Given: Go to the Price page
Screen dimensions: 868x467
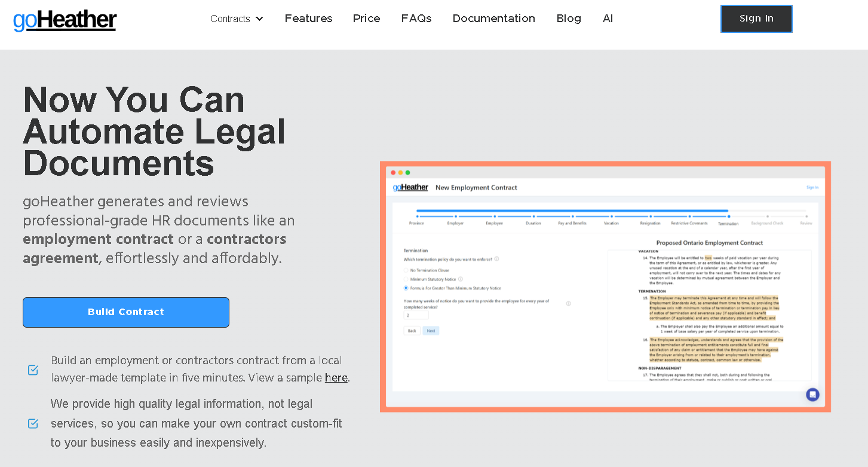Looking at the screenshot, I should point(366,19).
